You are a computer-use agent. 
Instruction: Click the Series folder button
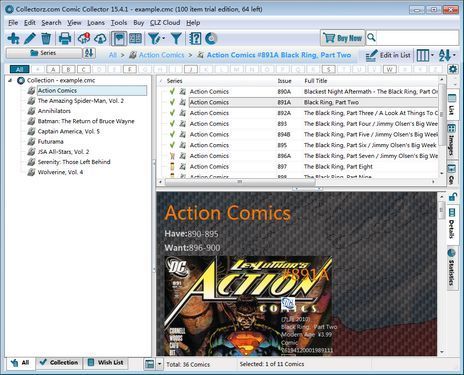pos(44,53)
